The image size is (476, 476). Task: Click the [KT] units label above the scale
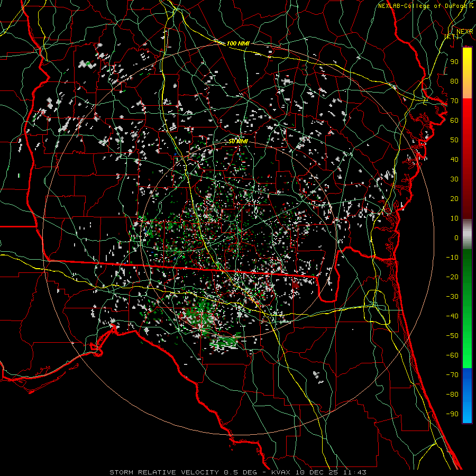pos(452,36)
